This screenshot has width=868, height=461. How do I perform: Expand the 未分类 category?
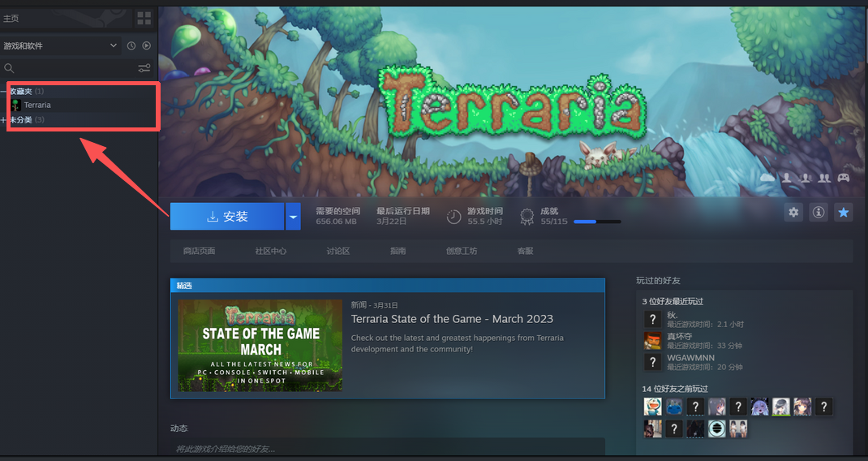(x=5, y=120)
